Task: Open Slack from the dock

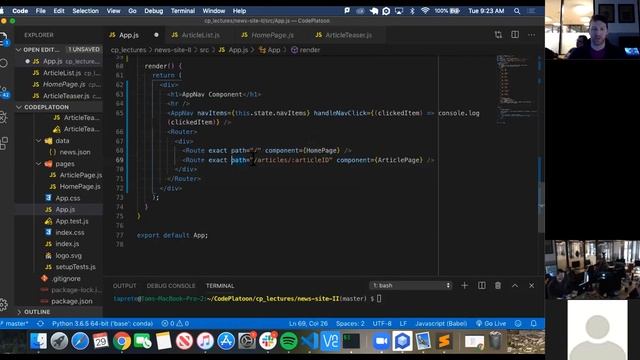Action: pyautogui.click(x=268, y=341)
